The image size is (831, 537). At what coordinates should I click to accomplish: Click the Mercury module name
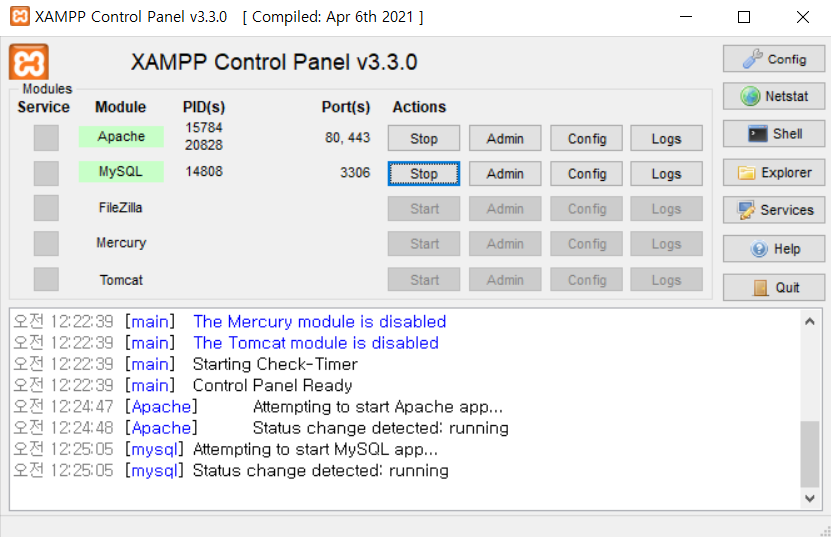click(x=121, y=243)
